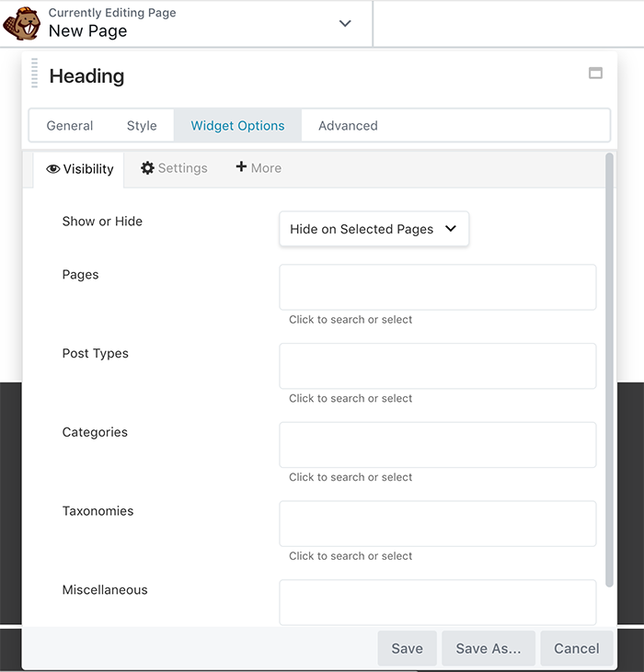This screenshot has height=672, width=644.
Task: Expand the New Page title chevron
Action: [x=345, y=23]
